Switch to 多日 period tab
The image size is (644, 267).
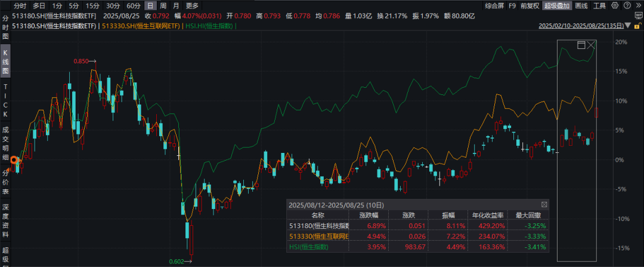click(39, 6)
